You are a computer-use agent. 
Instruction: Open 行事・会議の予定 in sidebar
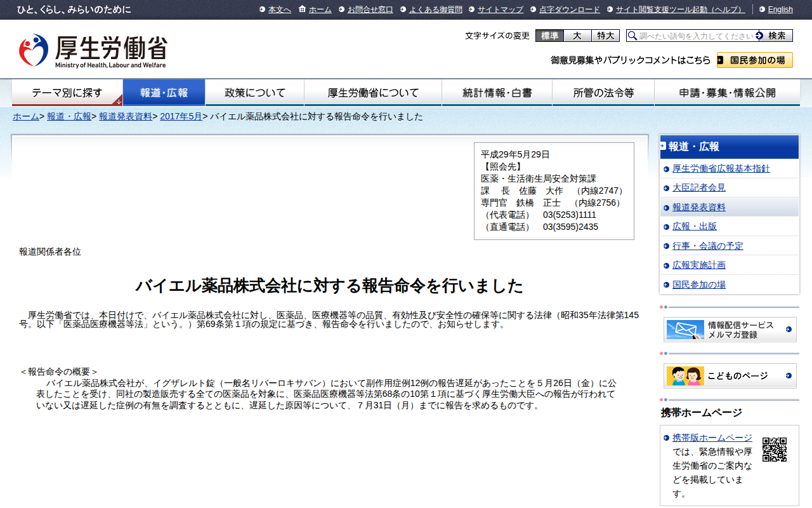click(708, 246)
